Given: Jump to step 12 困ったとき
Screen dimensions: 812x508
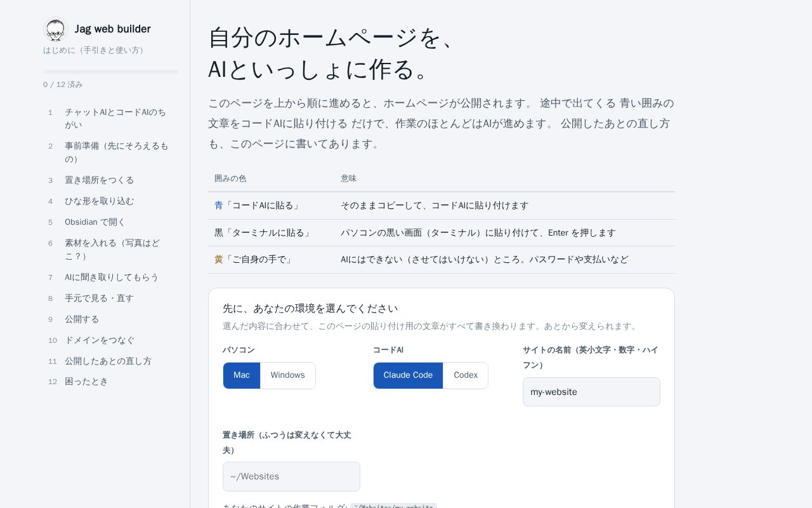Looking at the screenshot, I should pyautogui.click(x=110, y=382).
